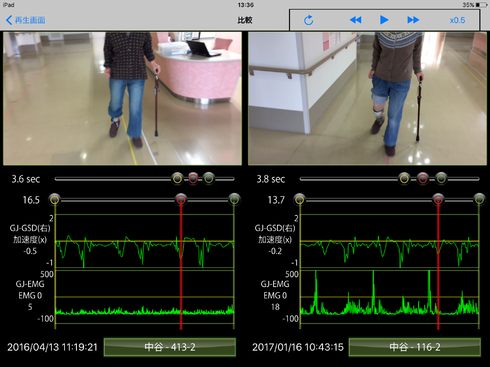Go back to 再生画面
This screenshot has height=367, width=490.
point(26,20)
